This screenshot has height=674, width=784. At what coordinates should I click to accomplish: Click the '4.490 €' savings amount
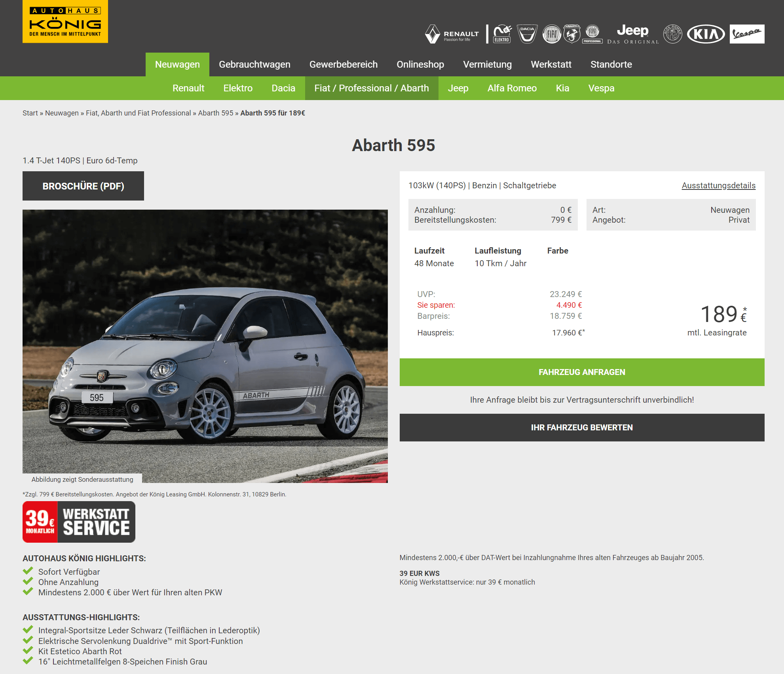click(569, 305)
